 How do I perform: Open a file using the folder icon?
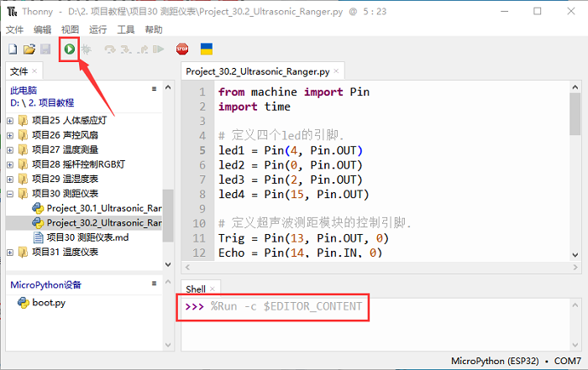click(29, 50)
